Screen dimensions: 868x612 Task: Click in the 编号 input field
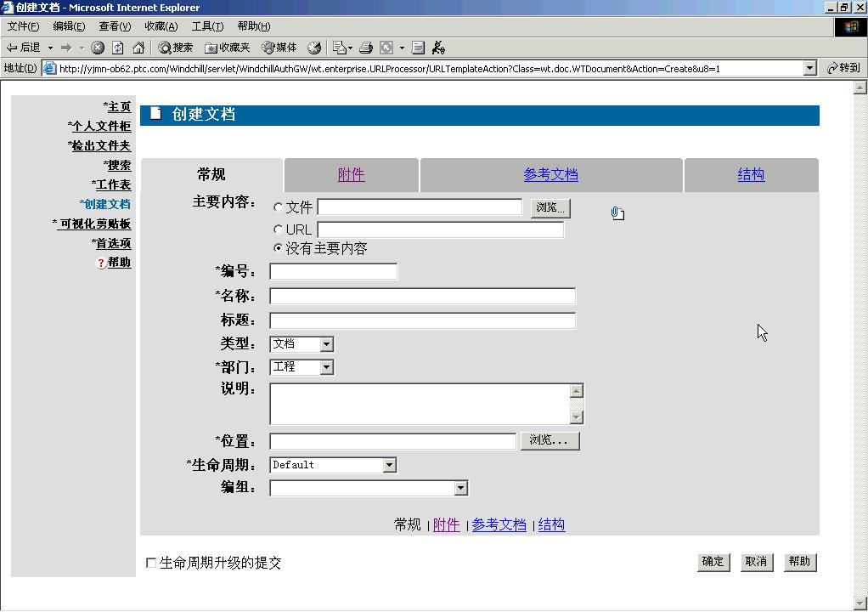click(x=333, y=271)
